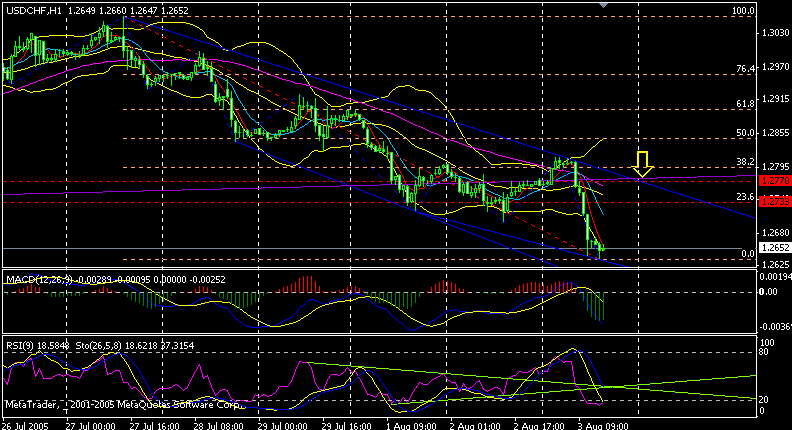Viewport: 792px width, 430px height.
Task: Click the 26 Jul 2005 date label
Action: [25, 425]
